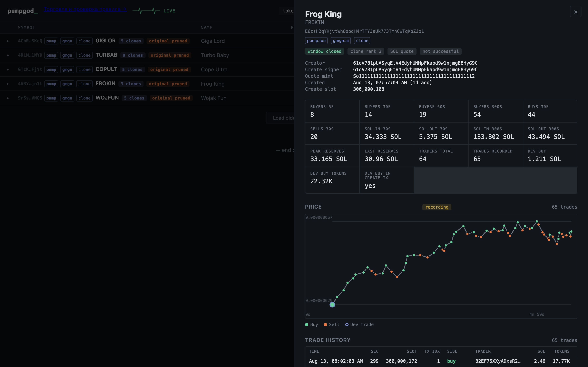
Task: Click the Sell legend dot below chart
Action: [325, 325]
